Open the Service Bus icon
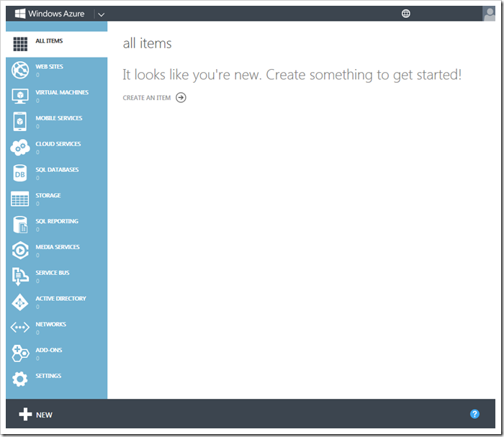 (20, 276)
